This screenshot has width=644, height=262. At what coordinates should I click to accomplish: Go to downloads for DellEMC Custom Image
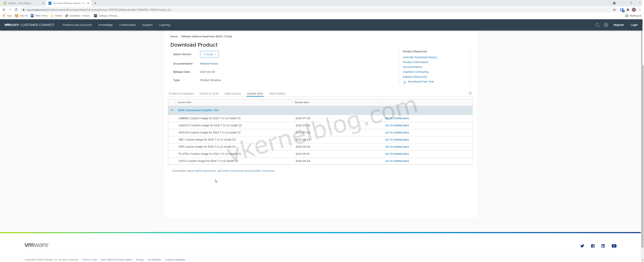[x=397, y=118]
